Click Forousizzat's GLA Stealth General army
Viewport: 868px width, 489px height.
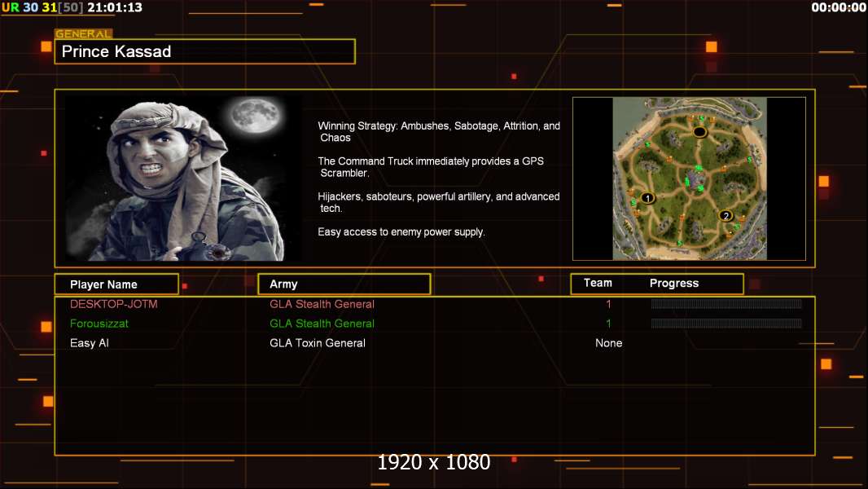pos(322,324)
